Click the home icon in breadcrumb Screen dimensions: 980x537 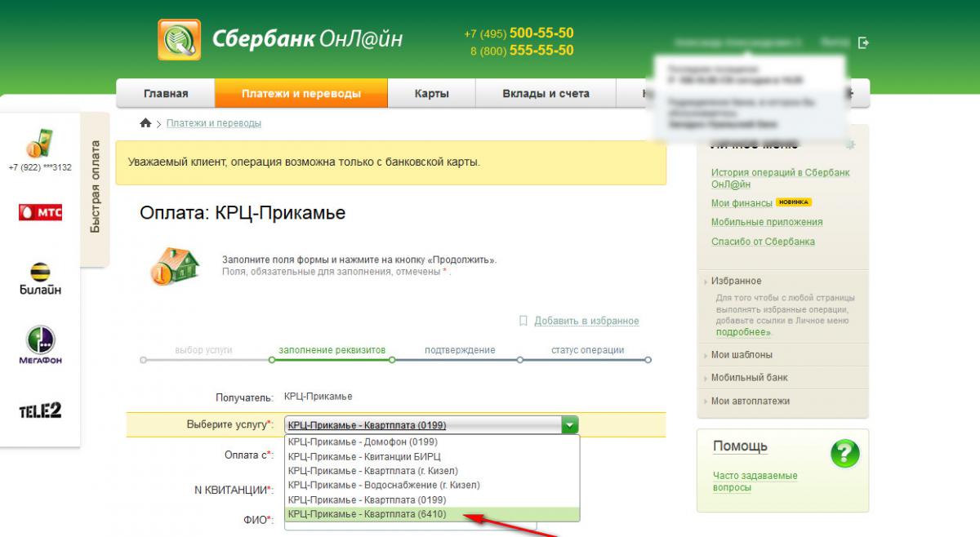(x=145, y=123)
